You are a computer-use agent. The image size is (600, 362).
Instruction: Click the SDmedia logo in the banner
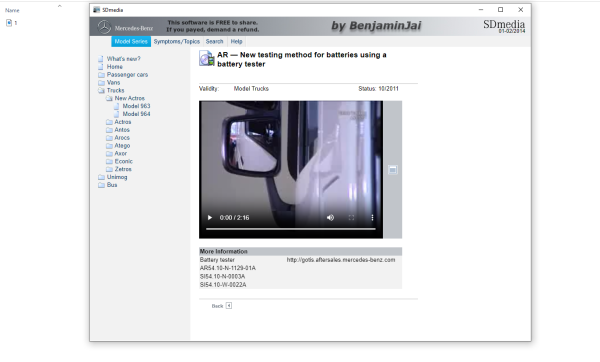click(x=504, y=26)
